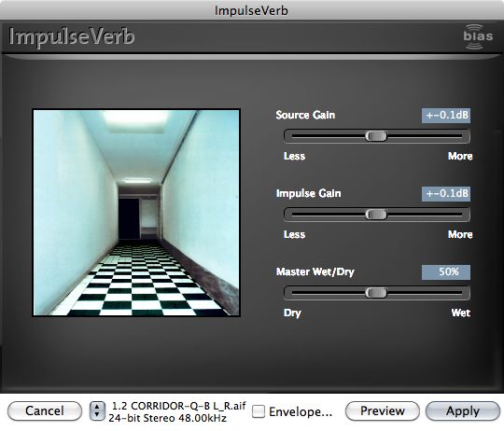Click Source Gain track near Less
Viewport: 504px width, 431px height.
305,136
